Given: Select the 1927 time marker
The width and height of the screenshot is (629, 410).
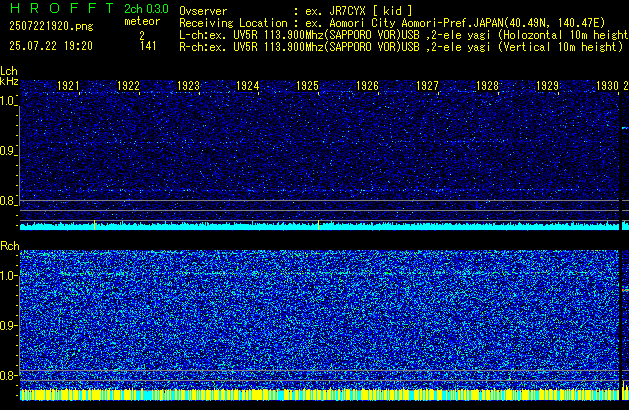Looking at the screenshot, I should (427, 86).
